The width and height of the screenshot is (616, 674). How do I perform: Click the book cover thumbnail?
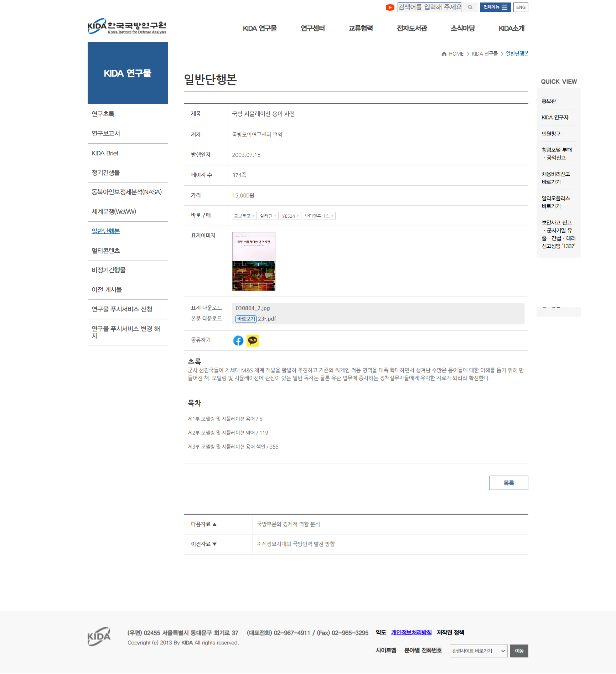[254, 261]
